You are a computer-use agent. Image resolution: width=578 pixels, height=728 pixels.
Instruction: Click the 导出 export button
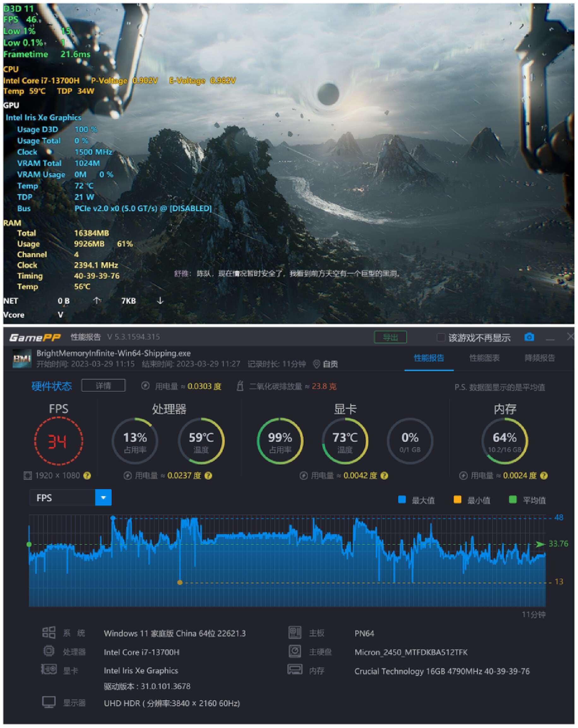(x=390, y=337)
